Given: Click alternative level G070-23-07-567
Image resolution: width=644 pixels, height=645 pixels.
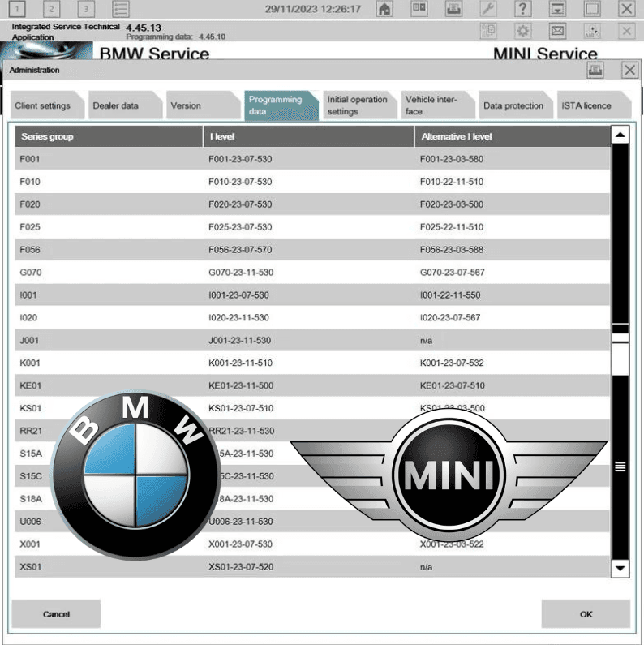Looking at the screenshot, I should [x=453, y=273].
